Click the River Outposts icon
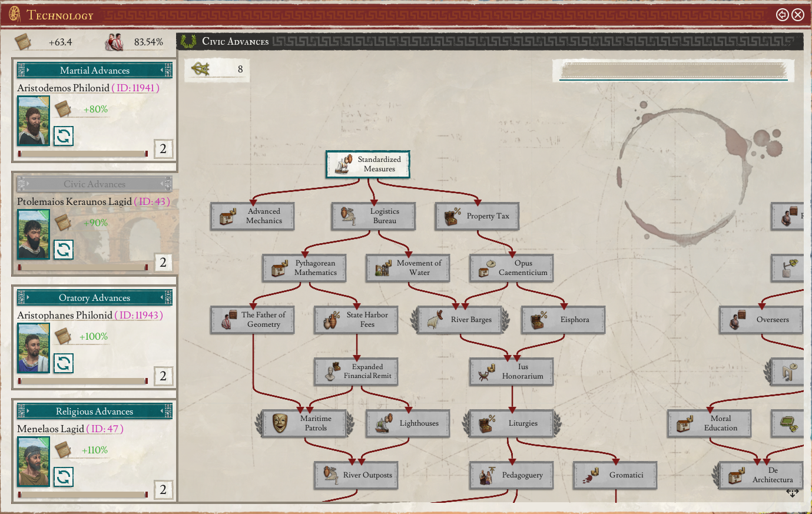The image size is (812, 514). (332, 475)
